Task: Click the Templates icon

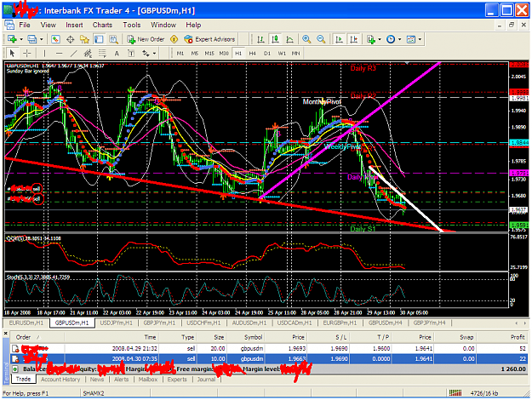Action: point(411,39)
